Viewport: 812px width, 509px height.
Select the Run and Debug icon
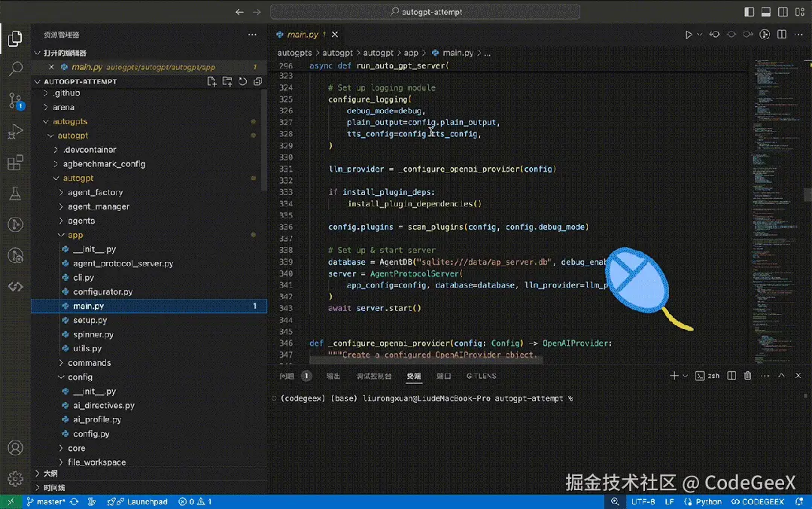(15, 131)
